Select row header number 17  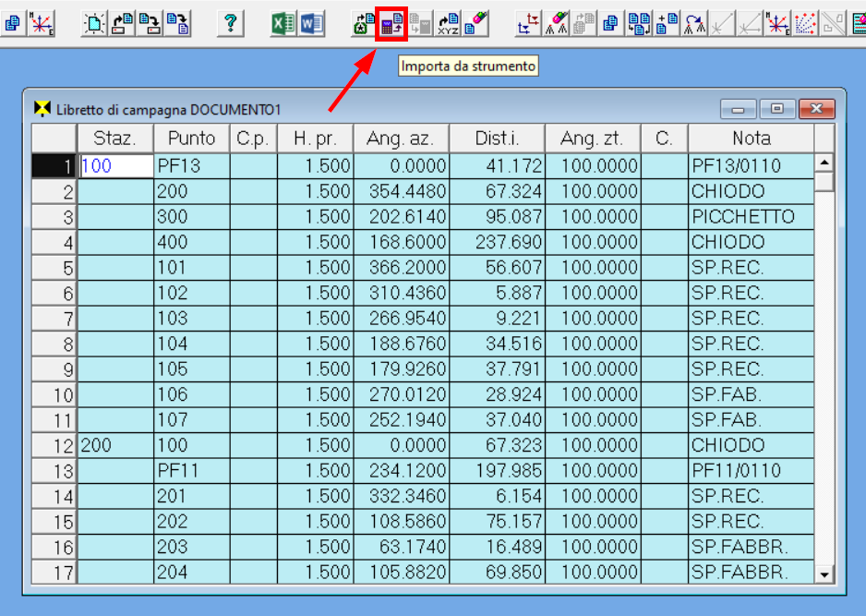54,573
